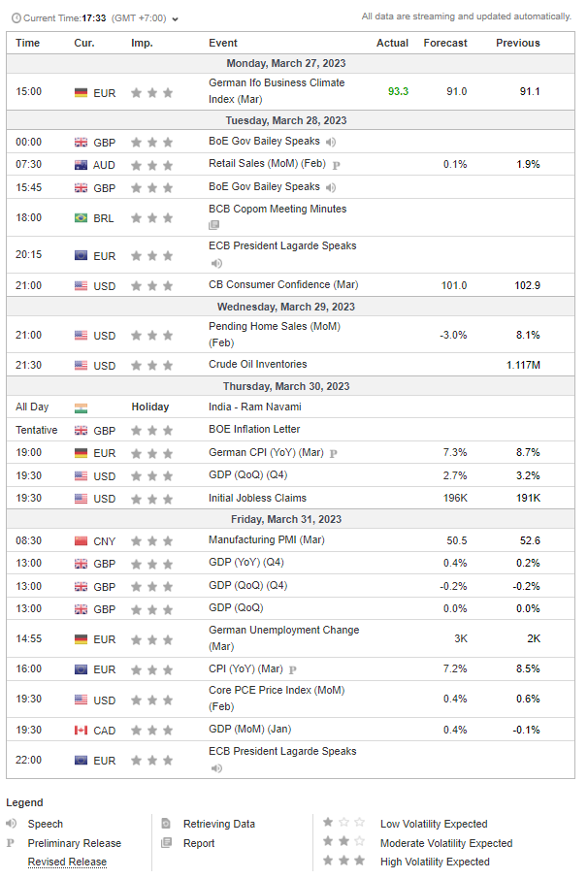The width and height of the screenshot is (588, 879).
Task: Click the China flag next to CNY
Action: 81,541
